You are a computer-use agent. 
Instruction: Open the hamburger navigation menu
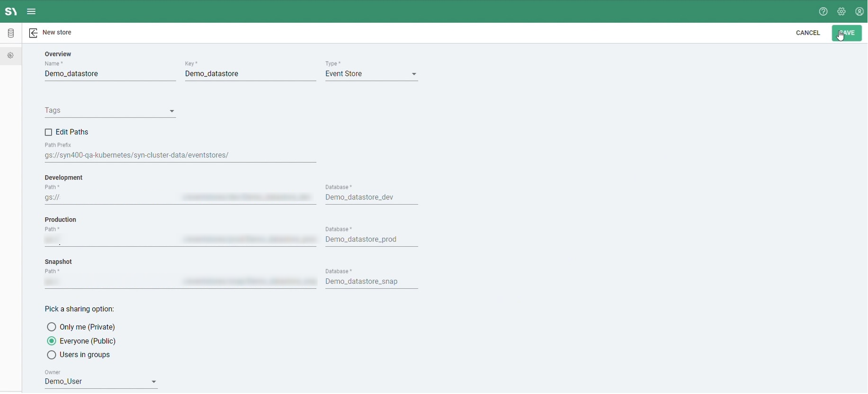[x=32, y=12]
